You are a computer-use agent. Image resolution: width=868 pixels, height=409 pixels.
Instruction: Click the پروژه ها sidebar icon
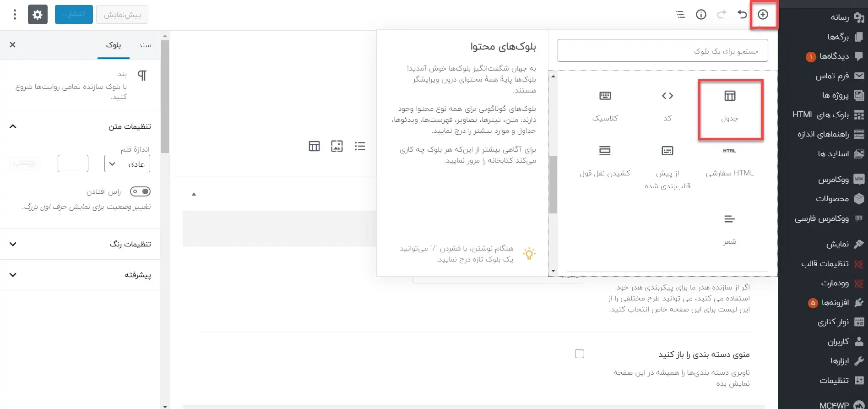(x=859, y=95)
